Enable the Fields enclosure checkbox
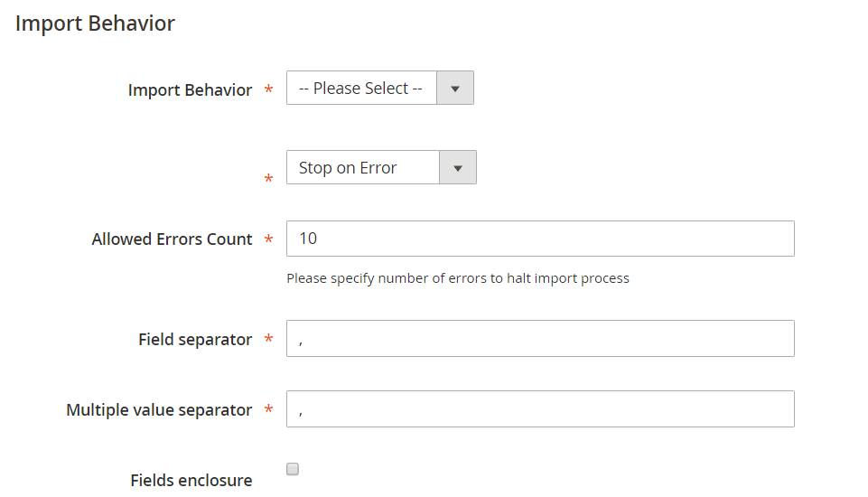Screen dimensions: 868x497 (293, 469)
